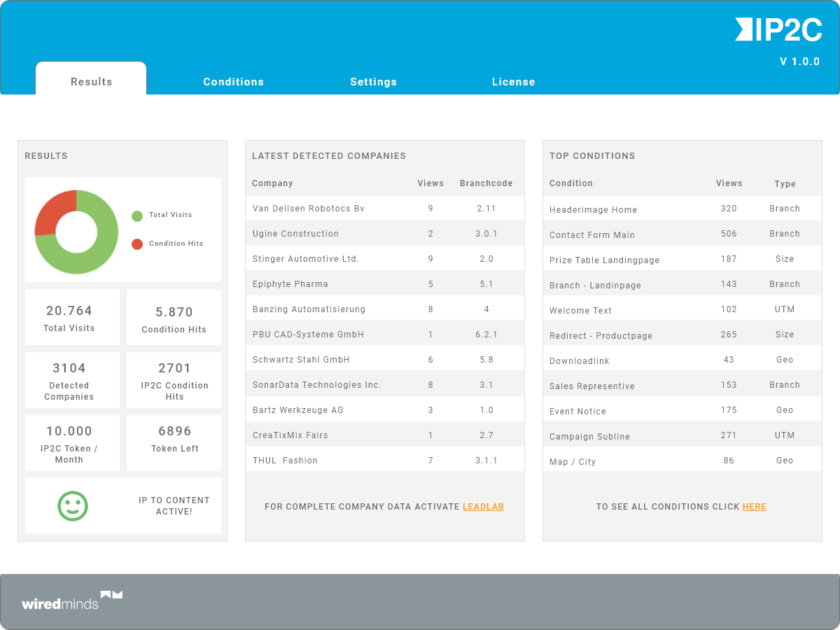Click the IP2C logo
840x630 pixels.
coord(778,29)
